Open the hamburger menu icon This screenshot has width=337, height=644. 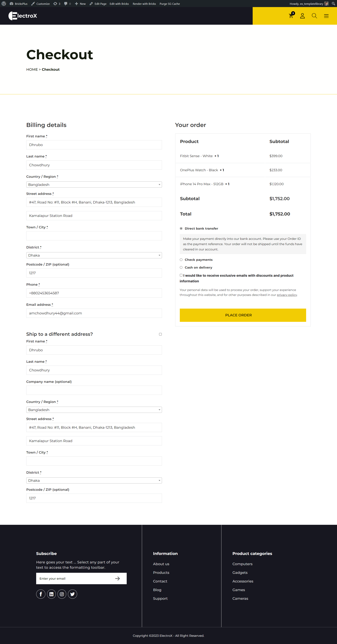[x=326, y=16]
